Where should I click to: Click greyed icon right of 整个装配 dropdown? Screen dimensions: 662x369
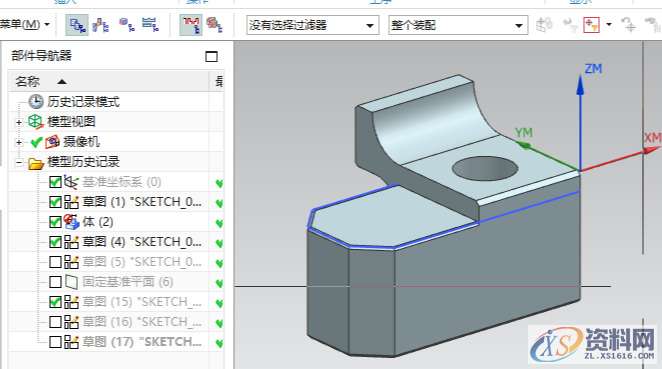coord(544,25)
